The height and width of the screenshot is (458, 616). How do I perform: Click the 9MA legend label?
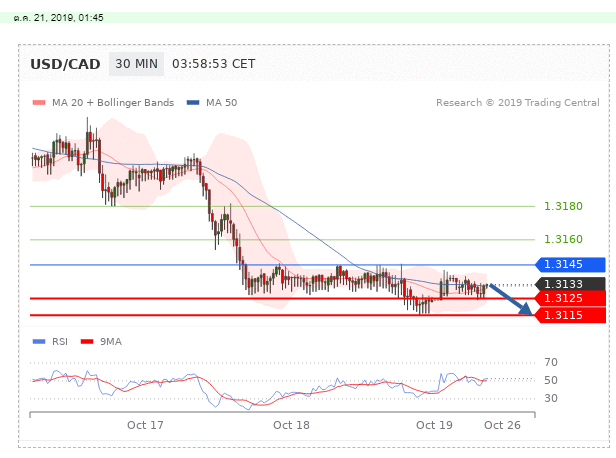point(111,342)
